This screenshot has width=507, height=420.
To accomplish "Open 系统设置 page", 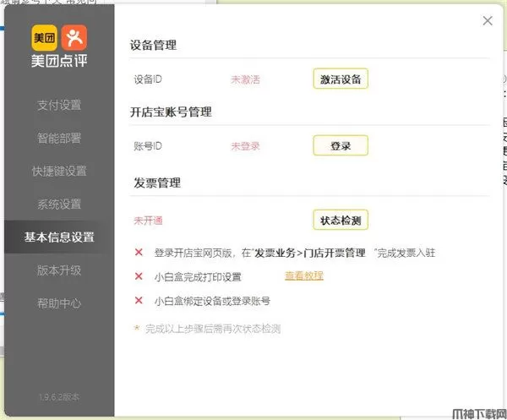I will [59, 204].
